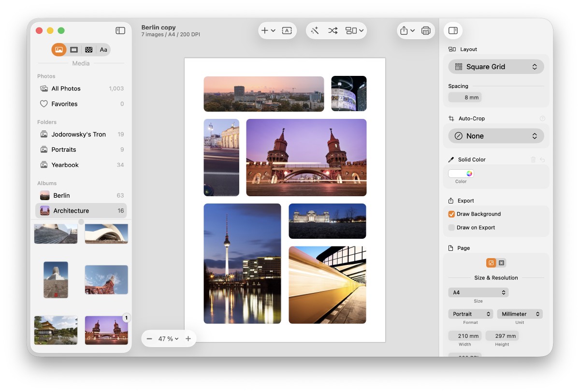Click the Berlin album thumbnail icon
This screenshot has height=392, width=580.
click(x=44, y=195)
